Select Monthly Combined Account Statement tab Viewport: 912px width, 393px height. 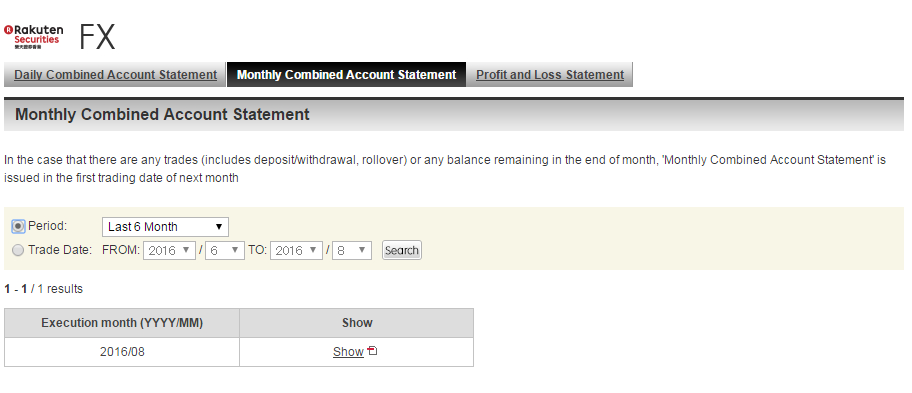click(346, 75)
